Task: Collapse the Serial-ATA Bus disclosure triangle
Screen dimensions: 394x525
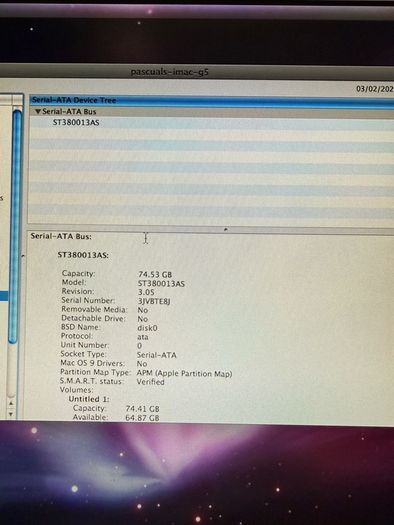Action: coord(38,111)
